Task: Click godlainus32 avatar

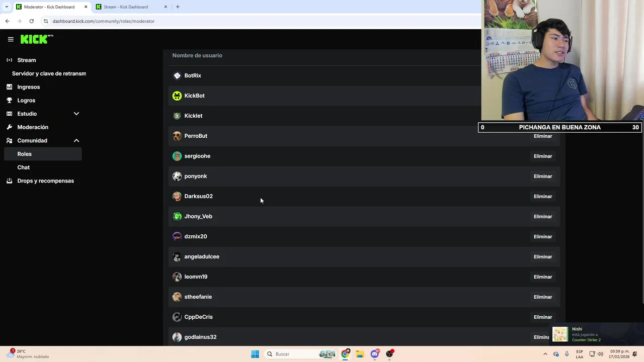Action: [x=177, y=337]
